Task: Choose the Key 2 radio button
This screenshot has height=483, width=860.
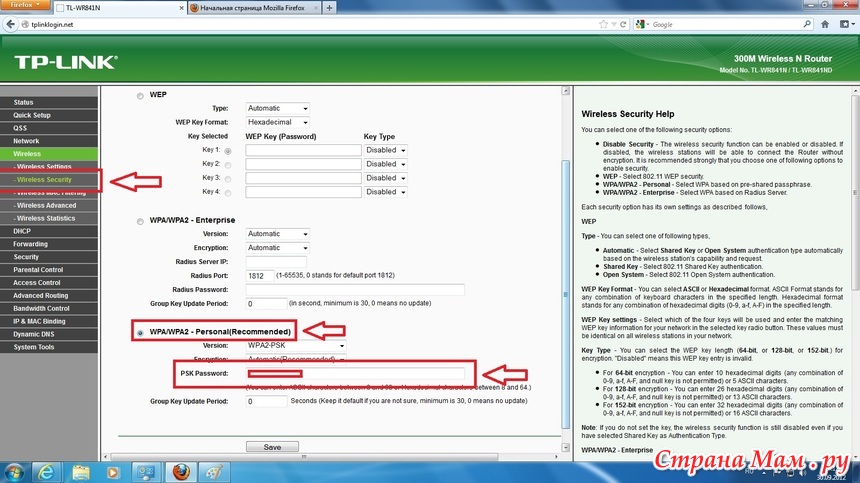Action: [228, 165]
